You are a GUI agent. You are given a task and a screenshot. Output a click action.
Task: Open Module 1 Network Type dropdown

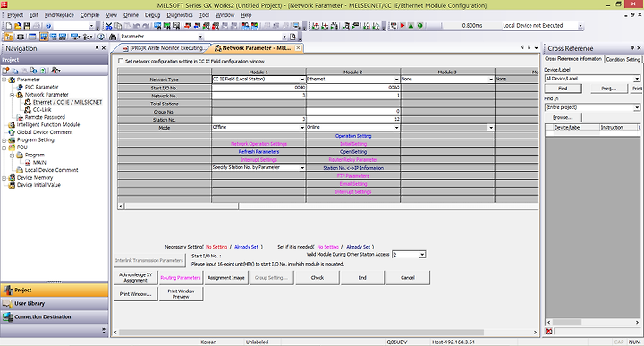pos(302,80)
